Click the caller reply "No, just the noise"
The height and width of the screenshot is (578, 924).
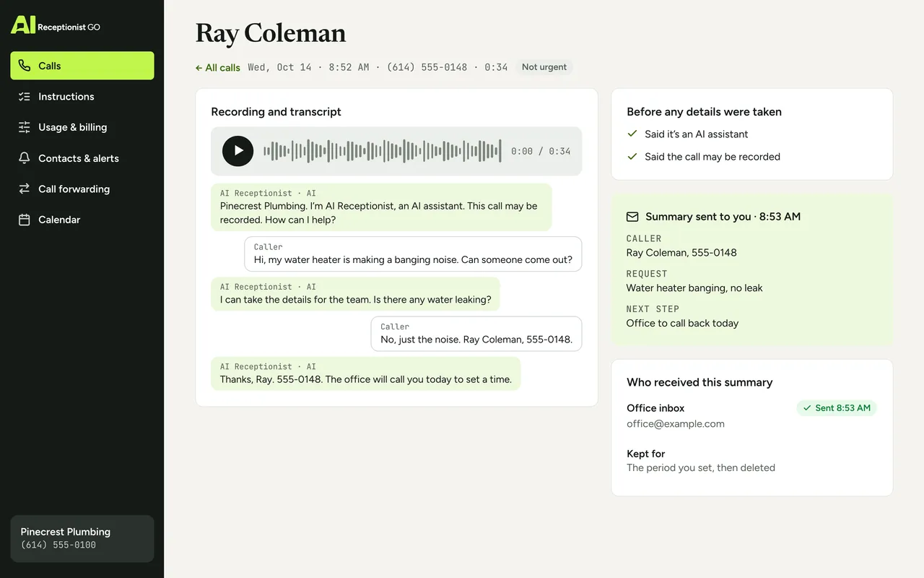point(476,334)
